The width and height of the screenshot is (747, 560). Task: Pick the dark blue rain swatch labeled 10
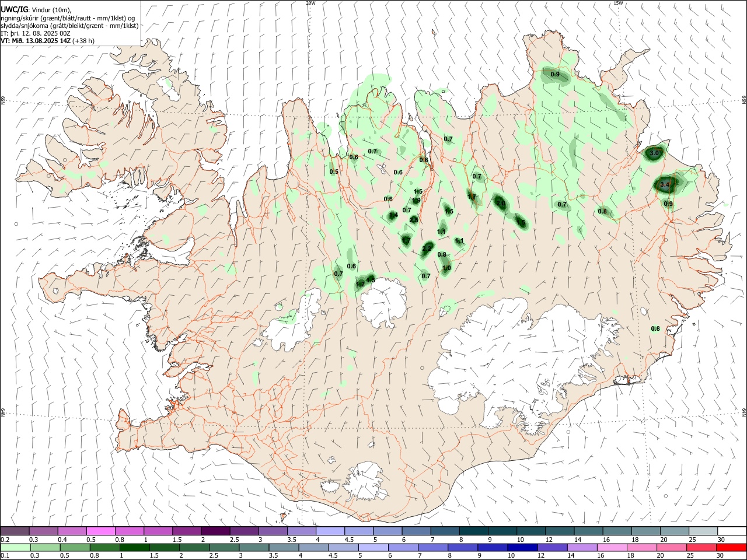coord(522,547)
